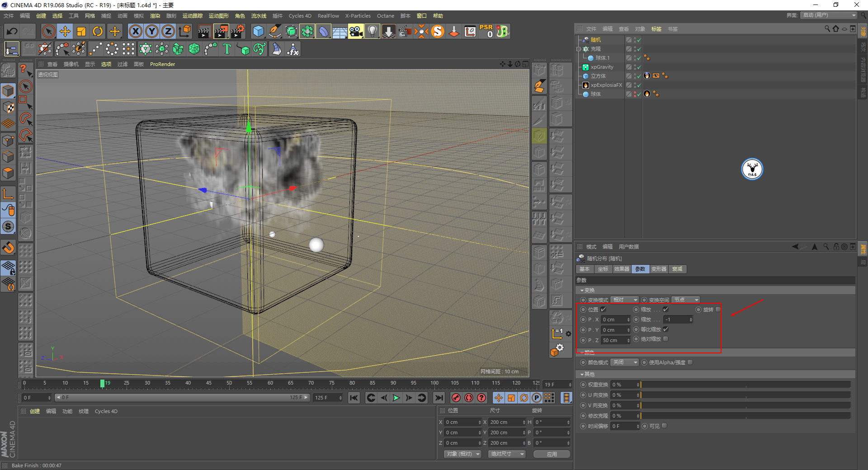This screenshot has width=868, height=470.
Task: Open the 运动图形 menu
Action: click(x=218, y=16)
